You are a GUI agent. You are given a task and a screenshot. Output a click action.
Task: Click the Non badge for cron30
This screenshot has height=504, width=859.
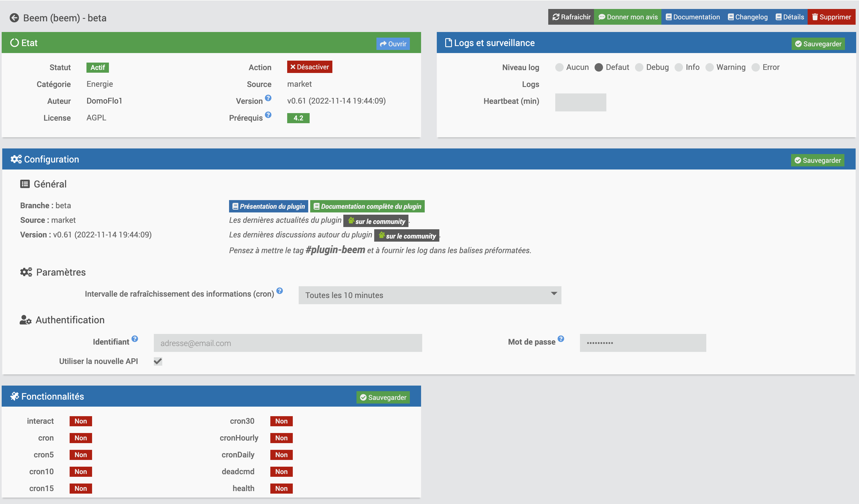[282, 421]
